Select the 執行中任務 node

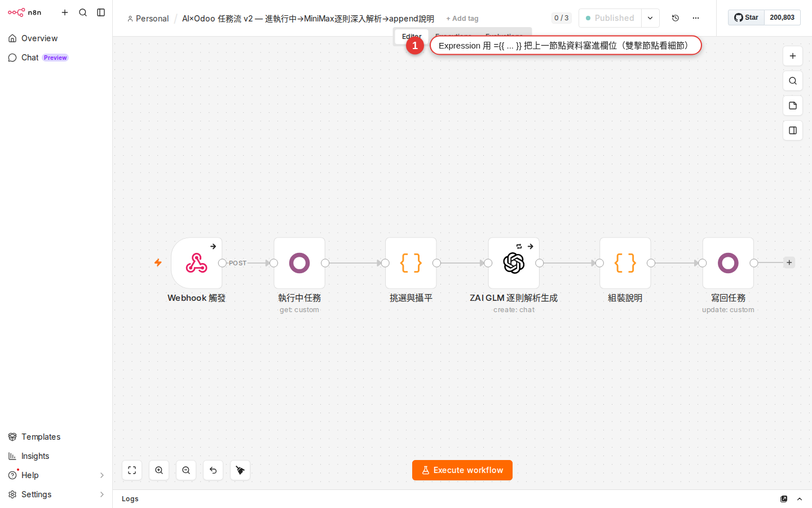299,263
